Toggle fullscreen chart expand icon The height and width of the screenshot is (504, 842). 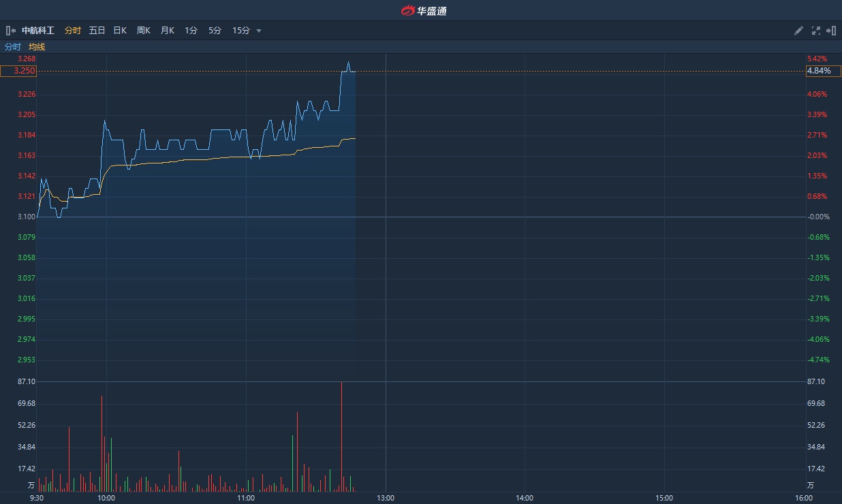tap(816, 31)
